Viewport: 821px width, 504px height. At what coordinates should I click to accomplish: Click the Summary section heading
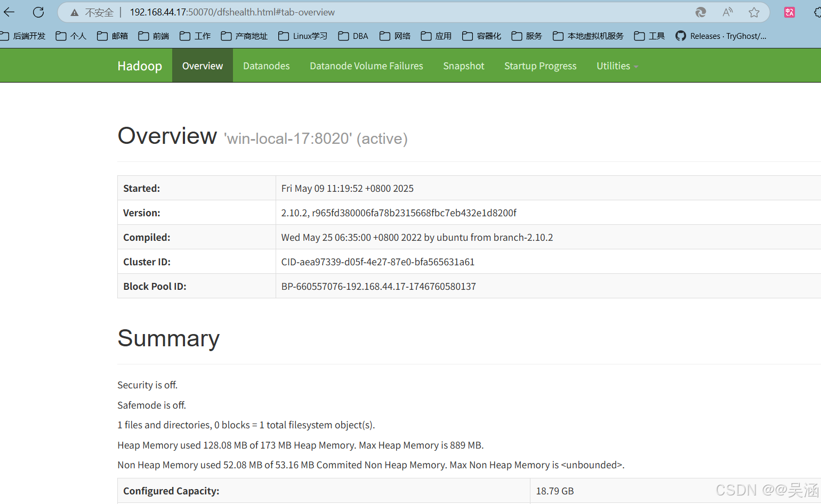click(x=168, y=338)
